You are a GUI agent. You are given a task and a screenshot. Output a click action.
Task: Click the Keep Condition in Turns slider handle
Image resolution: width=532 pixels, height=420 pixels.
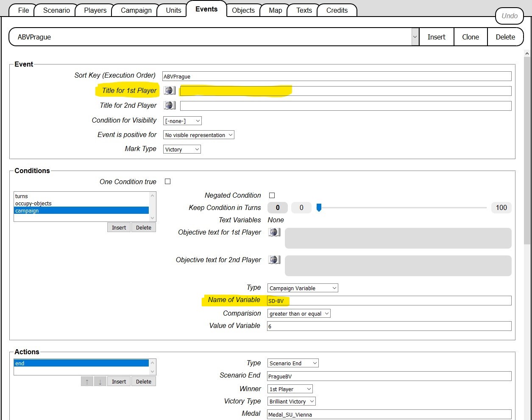pyautogui.click(x=319, y=207)
